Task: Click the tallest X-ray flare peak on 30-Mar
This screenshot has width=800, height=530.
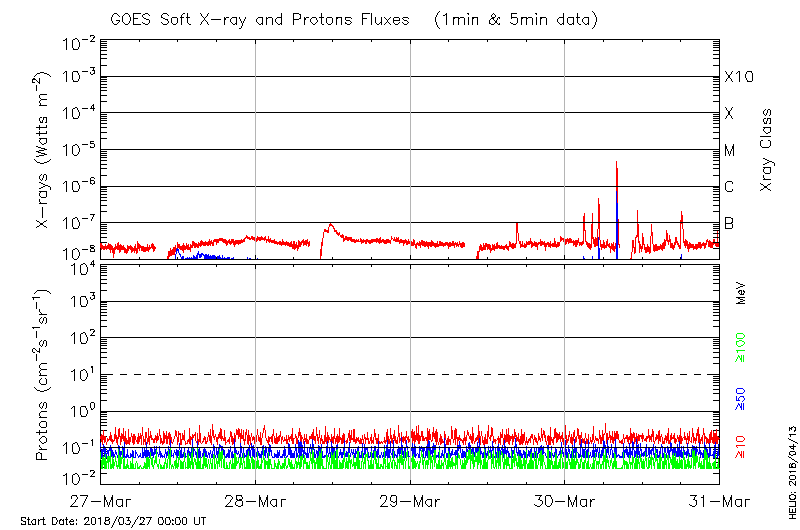Action: pos(617,163)
